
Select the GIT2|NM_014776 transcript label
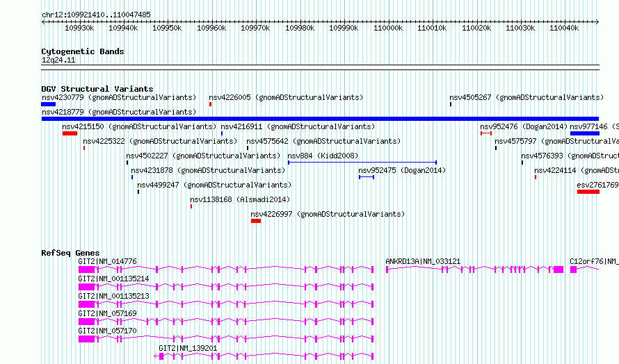(x=107, y=261)
